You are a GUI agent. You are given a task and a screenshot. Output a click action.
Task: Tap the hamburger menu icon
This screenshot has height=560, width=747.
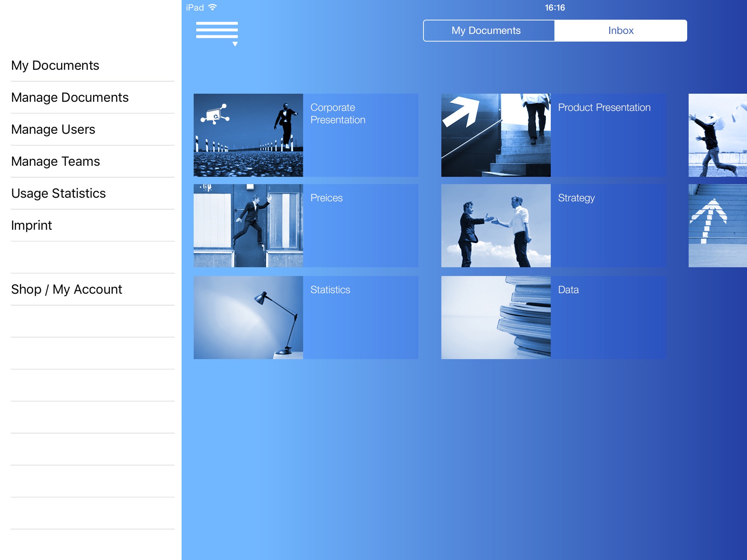217,30
